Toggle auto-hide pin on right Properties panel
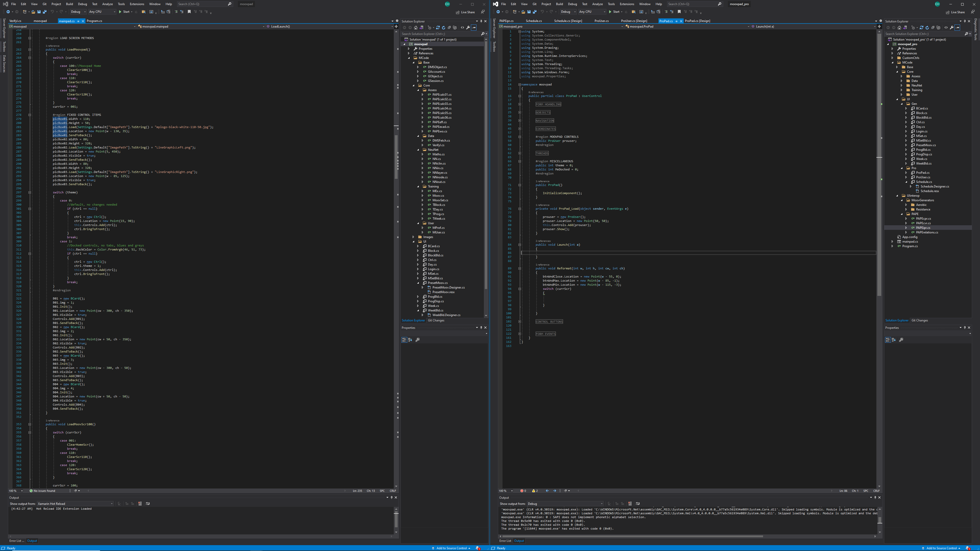980x551 pixels. click(965, 327)
